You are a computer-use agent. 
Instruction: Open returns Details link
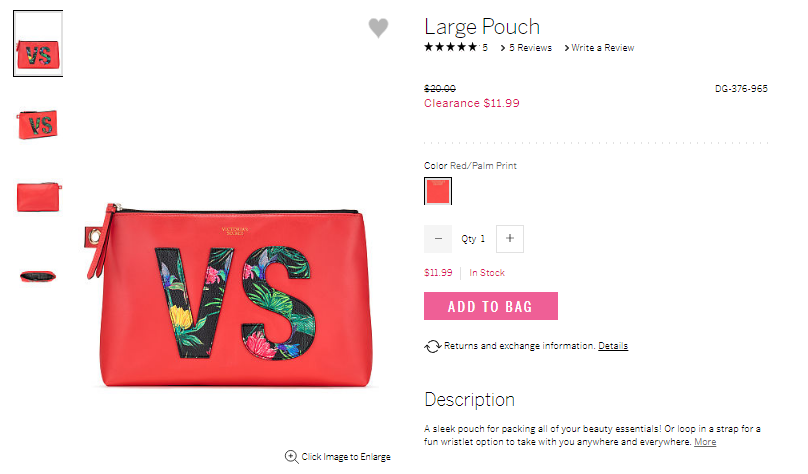[613, 346]
